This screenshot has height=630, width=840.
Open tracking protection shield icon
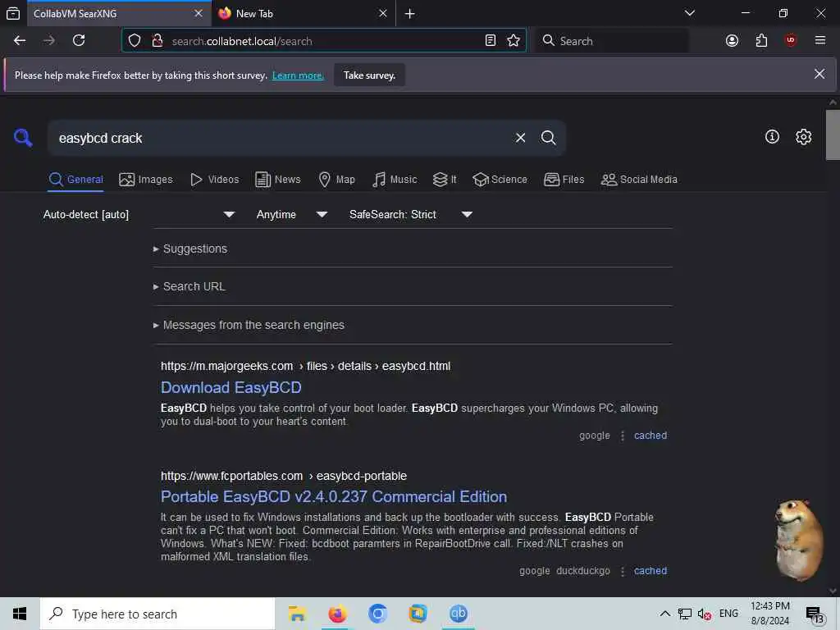tap(135, 41)
